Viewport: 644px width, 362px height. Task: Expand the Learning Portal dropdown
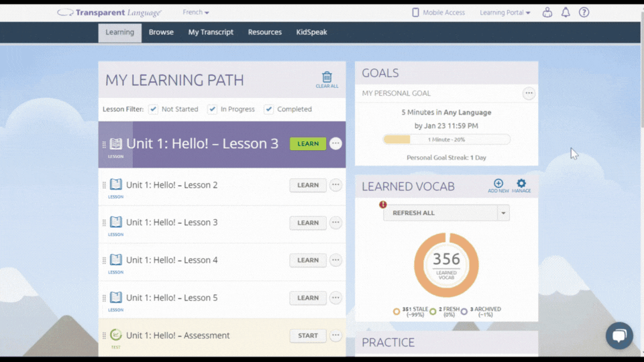click(x=504, y=13)
